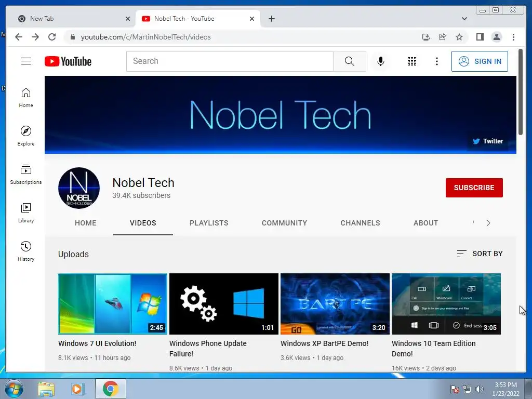Screen dimensions: 532x399
Task: Open a new browser tab with plus
Action: click(x=271, y=19)
